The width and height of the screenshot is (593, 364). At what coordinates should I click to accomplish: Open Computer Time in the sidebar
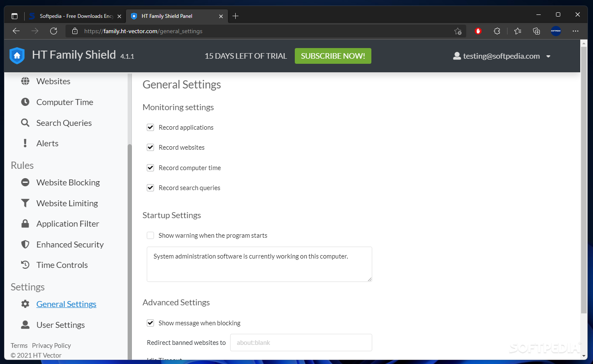[65, 102]
